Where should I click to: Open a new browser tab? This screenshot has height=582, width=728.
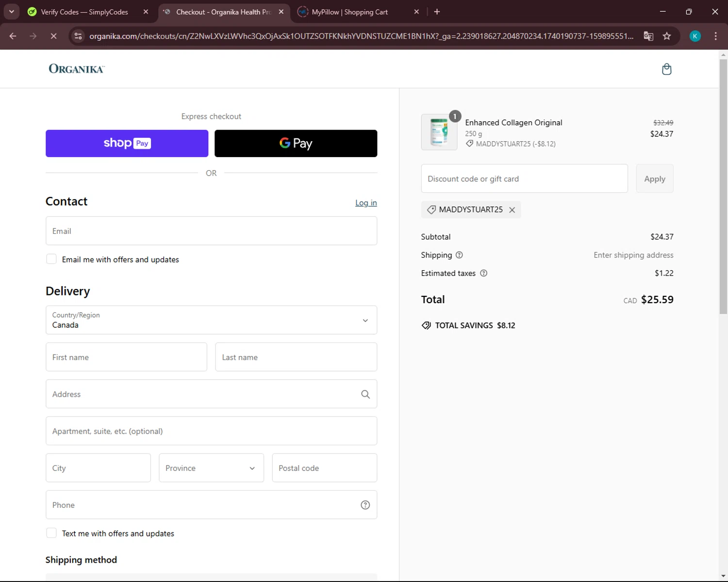coord(437,12)
